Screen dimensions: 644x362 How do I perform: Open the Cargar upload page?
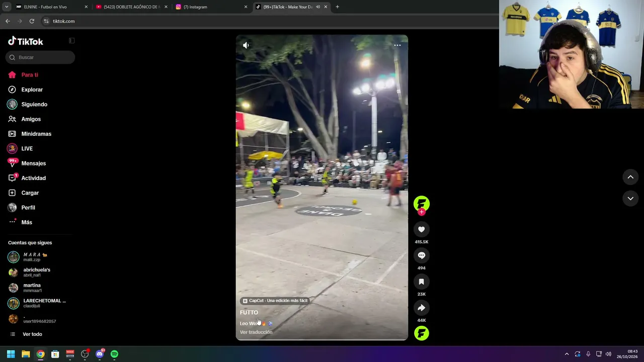(x=30, y=193)
